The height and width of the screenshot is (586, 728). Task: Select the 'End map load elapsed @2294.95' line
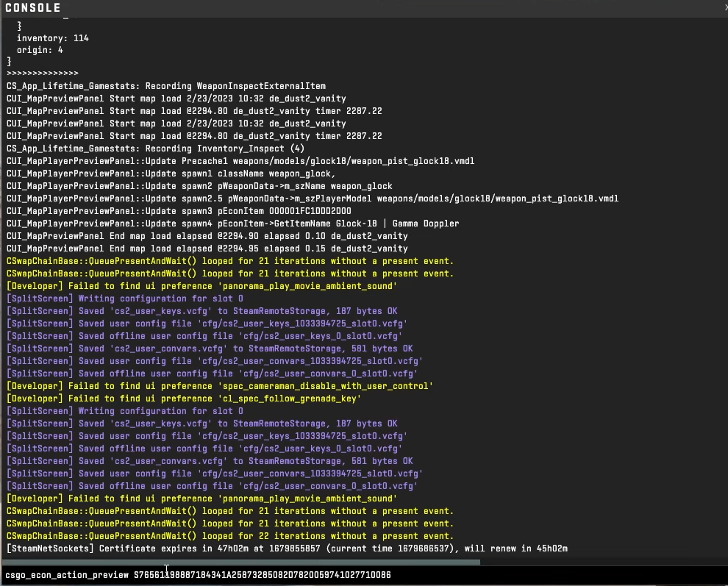(x=207, y=249)
